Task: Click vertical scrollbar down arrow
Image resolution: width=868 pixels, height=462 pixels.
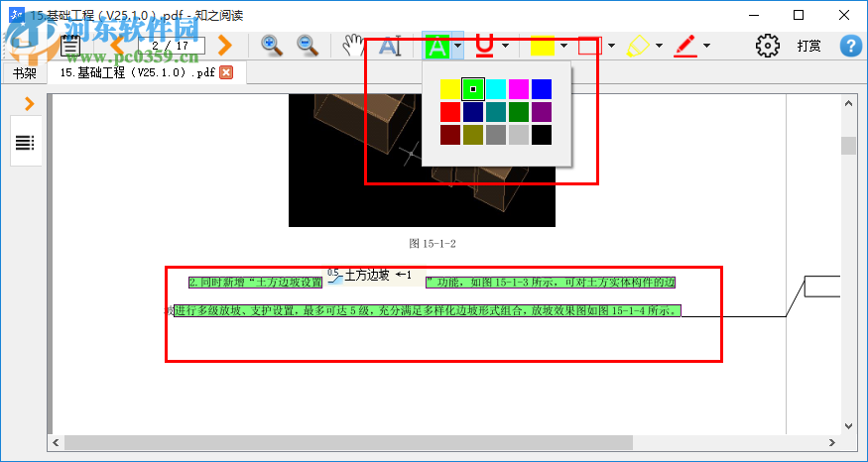Action: coord(848,426)
